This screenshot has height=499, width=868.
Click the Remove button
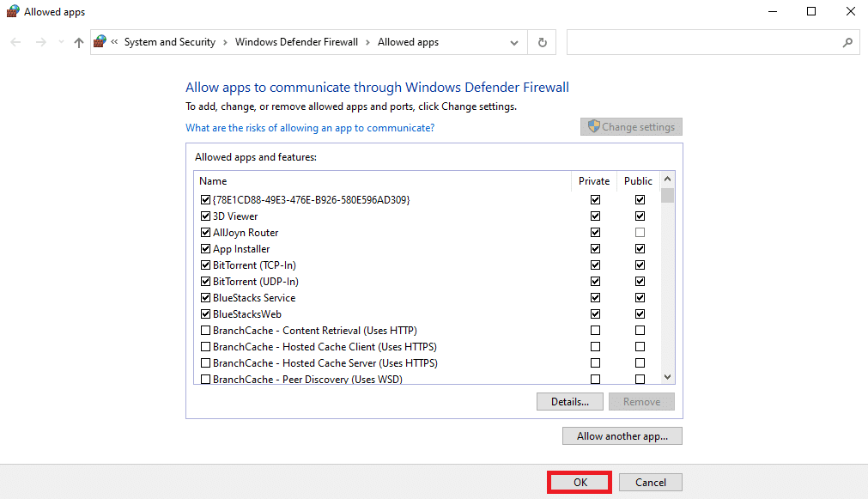tap(641, 402)
